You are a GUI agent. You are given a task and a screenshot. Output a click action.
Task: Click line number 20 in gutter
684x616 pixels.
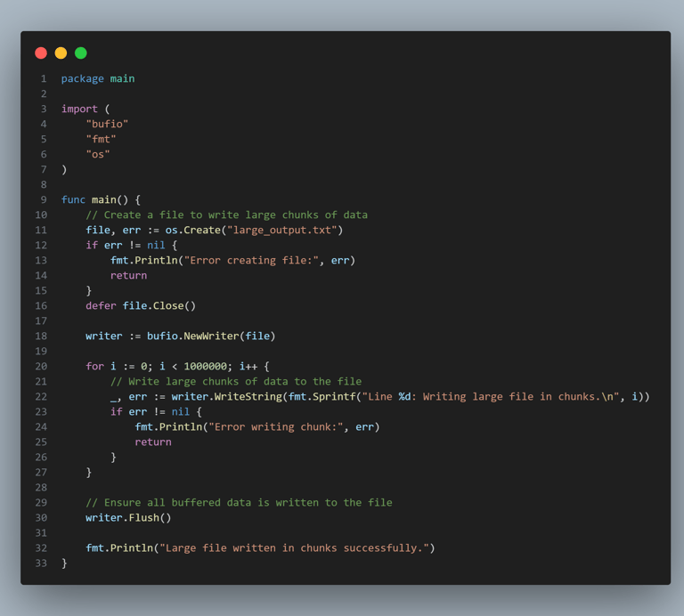41,366
